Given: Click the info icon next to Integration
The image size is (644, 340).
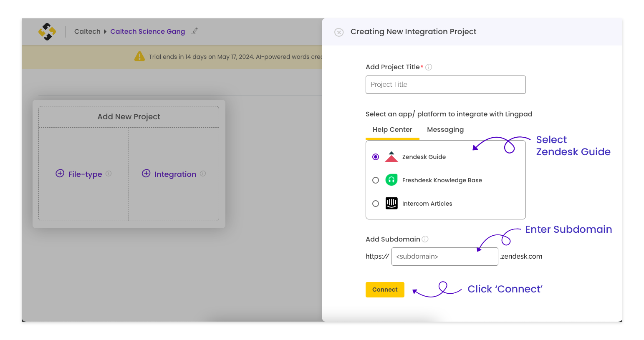Looking at the screenshot, I should click(x=203, y=174).
